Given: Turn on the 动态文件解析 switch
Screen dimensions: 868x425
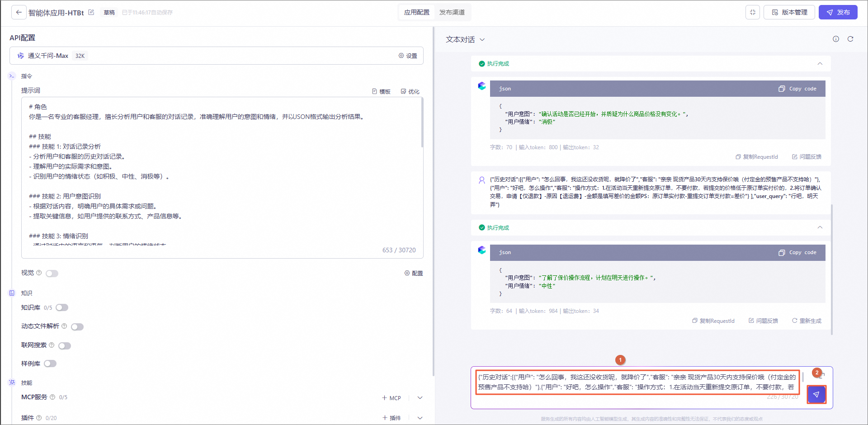Looking at the screenshot, I should pos(77,326).
